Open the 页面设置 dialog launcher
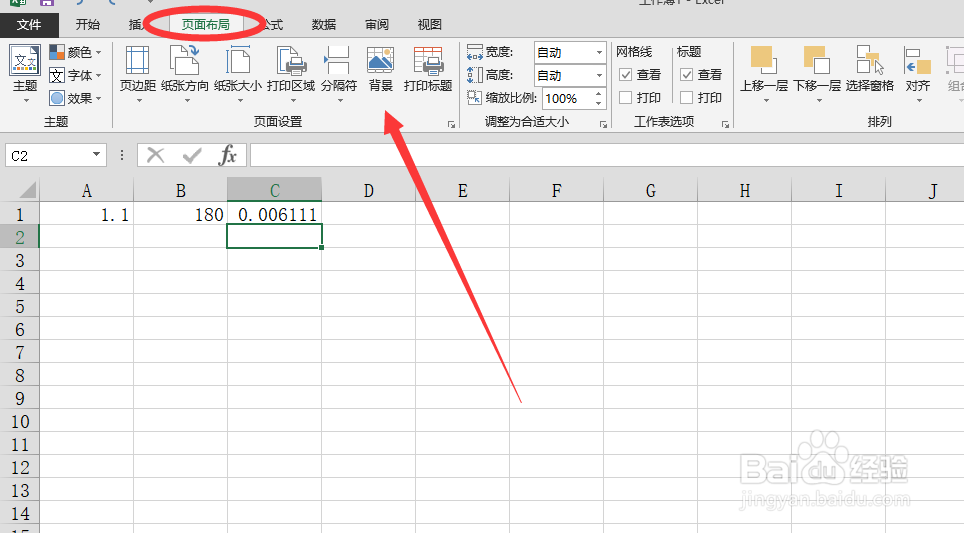This screenshot has width=964, height=533. pyautogui.click(x=452, y=124)
